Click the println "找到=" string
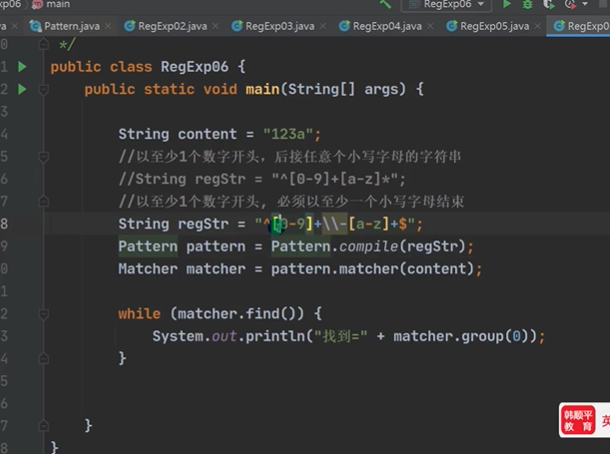This screenshot has height=454, width=610. [341, 336]
